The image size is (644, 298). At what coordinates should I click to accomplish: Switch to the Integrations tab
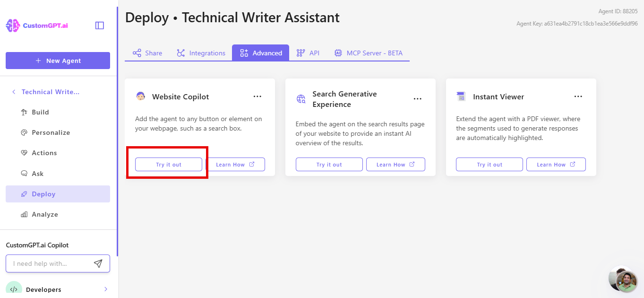pos(201,53)
